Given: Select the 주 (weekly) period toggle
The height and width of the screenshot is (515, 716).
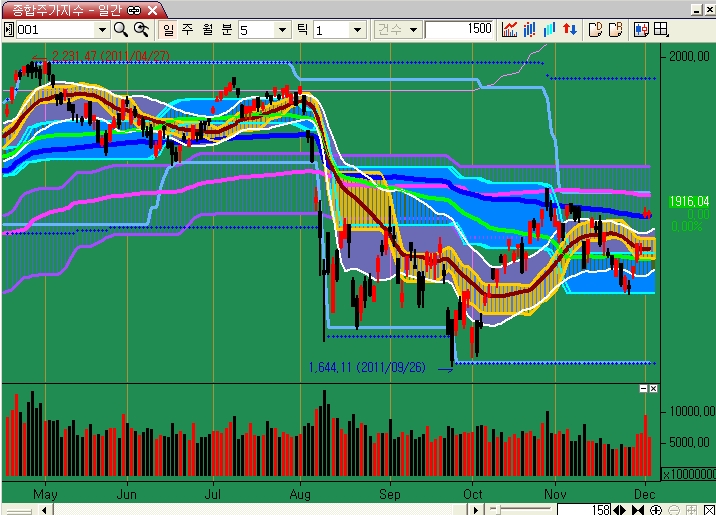Looking at the screenshot, I should point(187,30).
